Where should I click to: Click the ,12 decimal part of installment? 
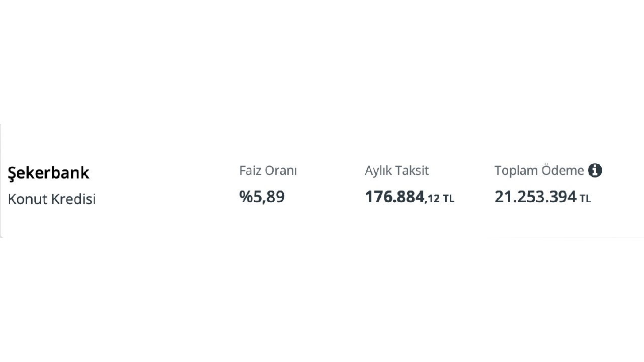[432, 199]
